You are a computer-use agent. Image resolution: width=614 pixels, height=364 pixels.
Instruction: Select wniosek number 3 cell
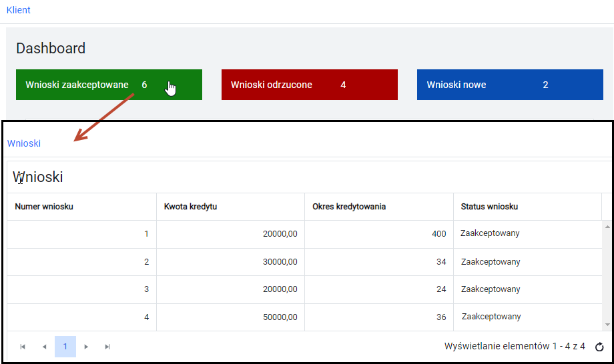tap(82, 289)
